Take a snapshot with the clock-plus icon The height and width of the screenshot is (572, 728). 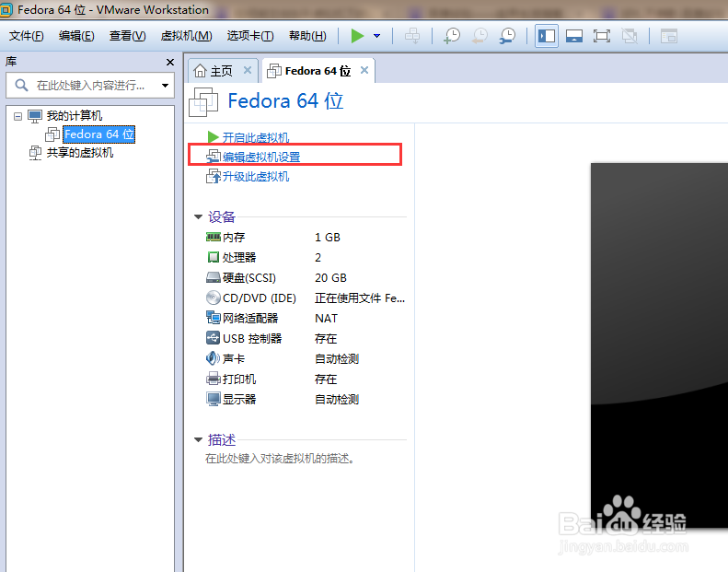point(452,36)
